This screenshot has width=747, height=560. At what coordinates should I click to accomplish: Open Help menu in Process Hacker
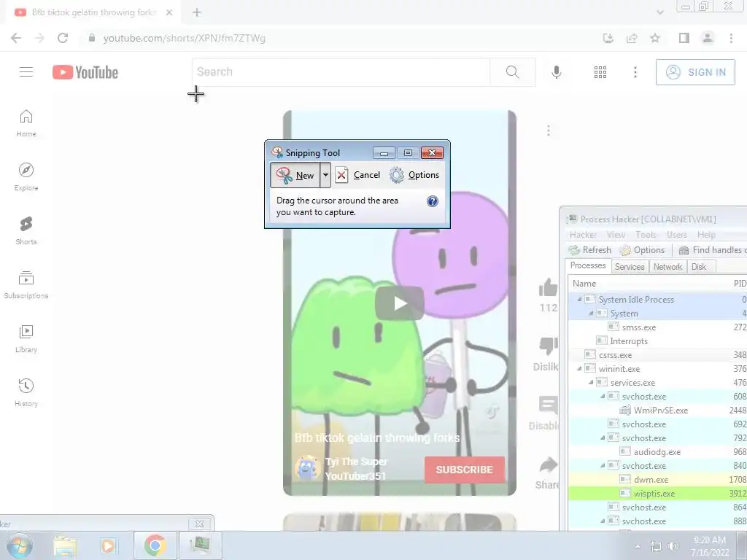pyautogui.click(x=706, y=235)
